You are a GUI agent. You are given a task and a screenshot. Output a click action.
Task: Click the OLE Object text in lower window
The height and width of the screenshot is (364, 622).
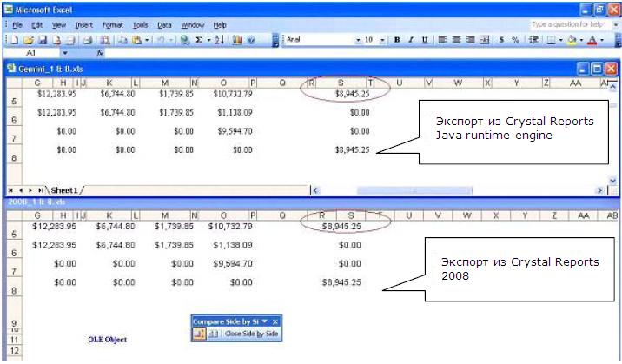pyautogui.click(x=108, y=340)
